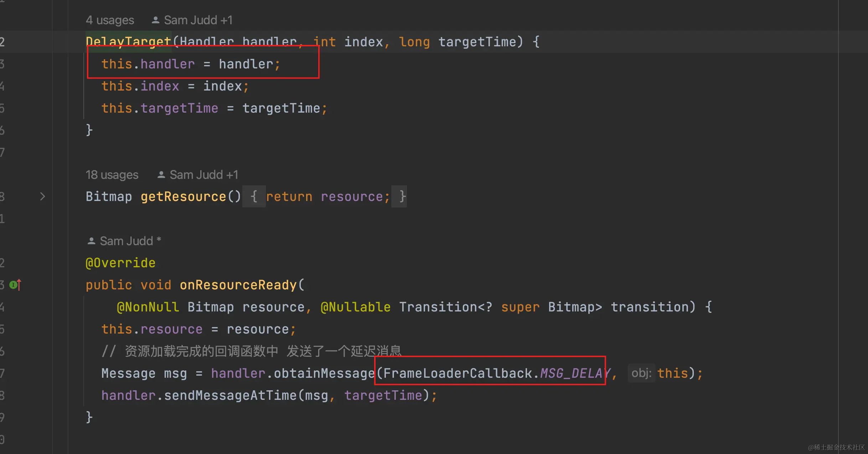
Task: Click Sam Judd +1 author hint above DelayTarget
Action: coord(198,20)
